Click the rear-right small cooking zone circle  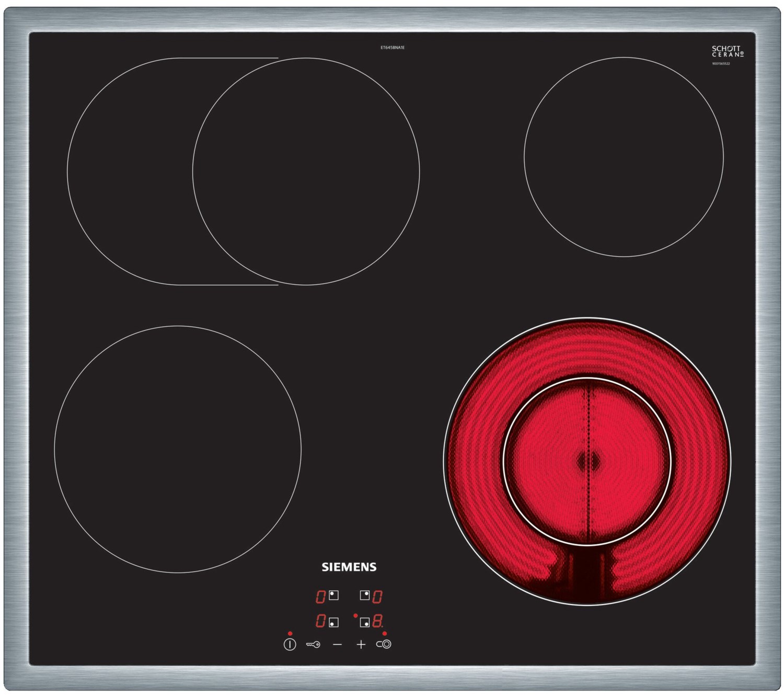pos(624,157)
